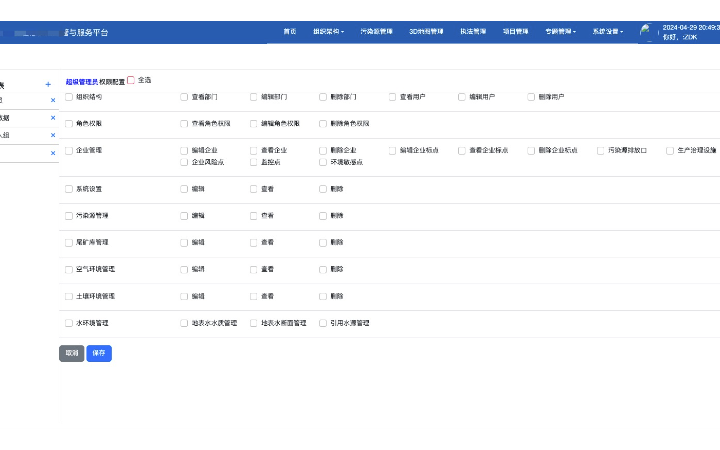This screenshot has width=720, height=450.
Task: Check the 组织结构 group checkbox
Action: pos(69,97)
